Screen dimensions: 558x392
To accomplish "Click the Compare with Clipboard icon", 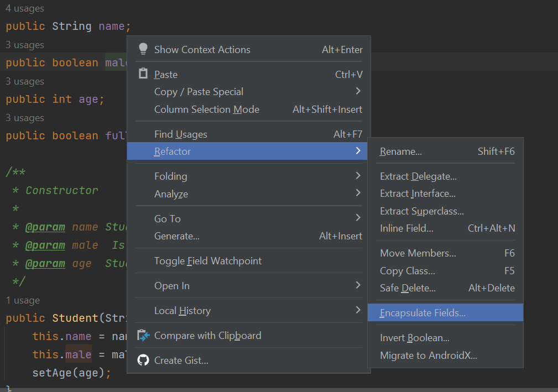I will click(x=143, y=335).
